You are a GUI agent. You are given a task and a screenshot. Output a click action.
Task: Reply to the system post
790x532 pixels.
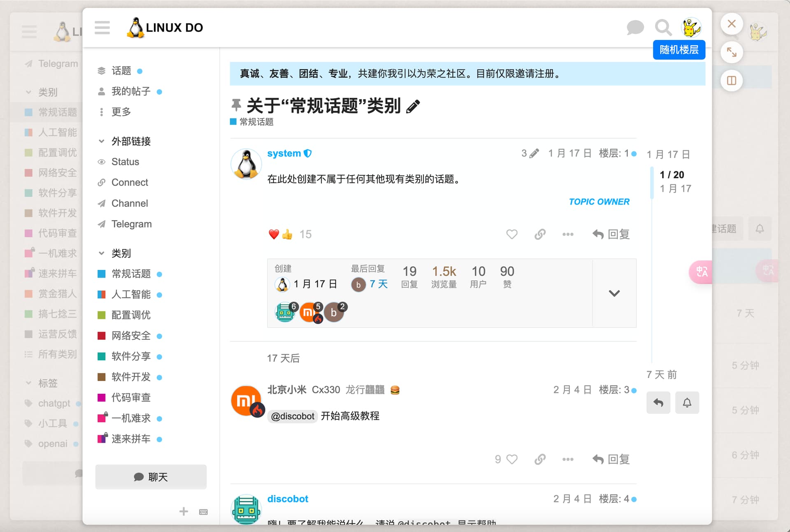(611, 234)
